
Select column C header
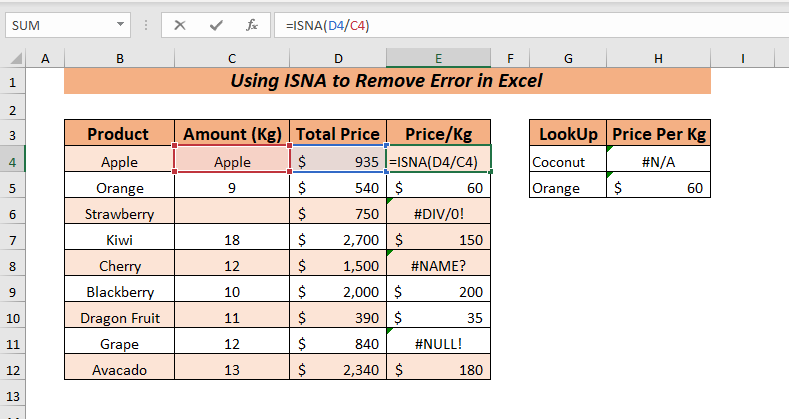click(x=232, y=59)
